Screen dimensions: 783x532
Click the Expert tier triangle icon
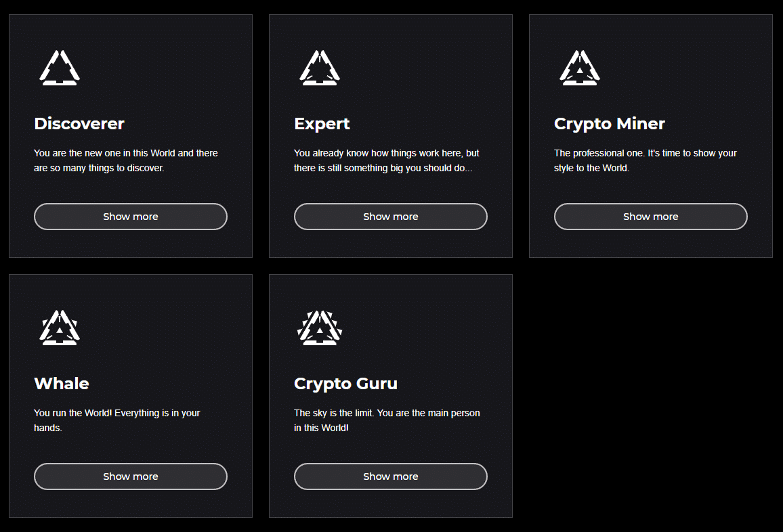click(320, 68)
